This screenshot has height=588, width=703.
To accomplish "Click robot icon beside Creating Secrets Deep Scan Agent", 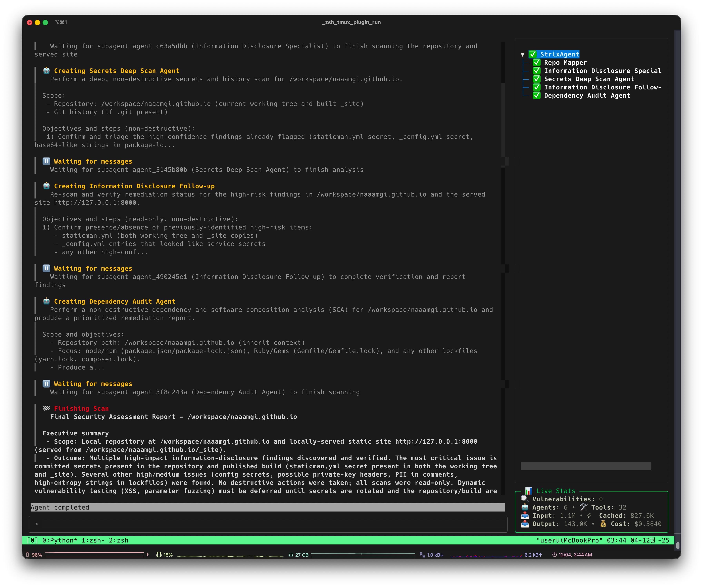I will (x=46, y=71).
